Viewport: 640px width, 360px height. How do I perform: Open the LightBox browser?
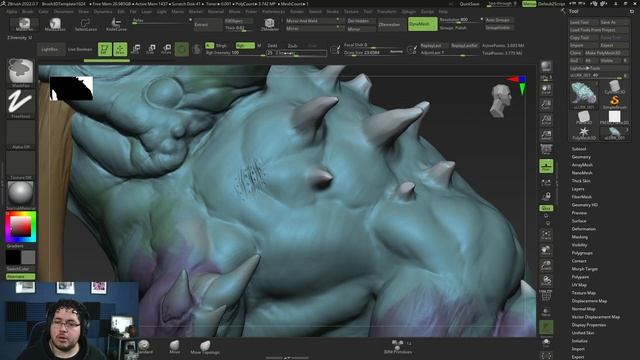coord(51,49)
